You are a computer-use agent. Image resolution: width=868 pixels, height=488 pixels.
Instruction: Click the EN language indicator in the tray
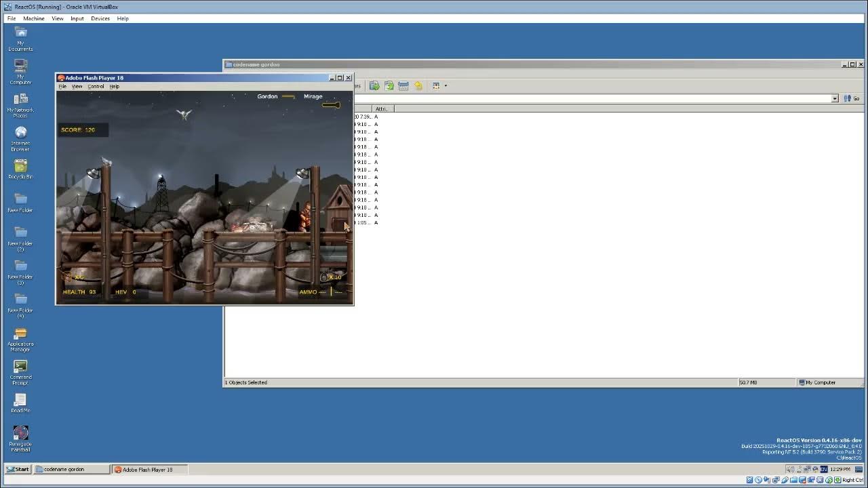tap(823, 468)
